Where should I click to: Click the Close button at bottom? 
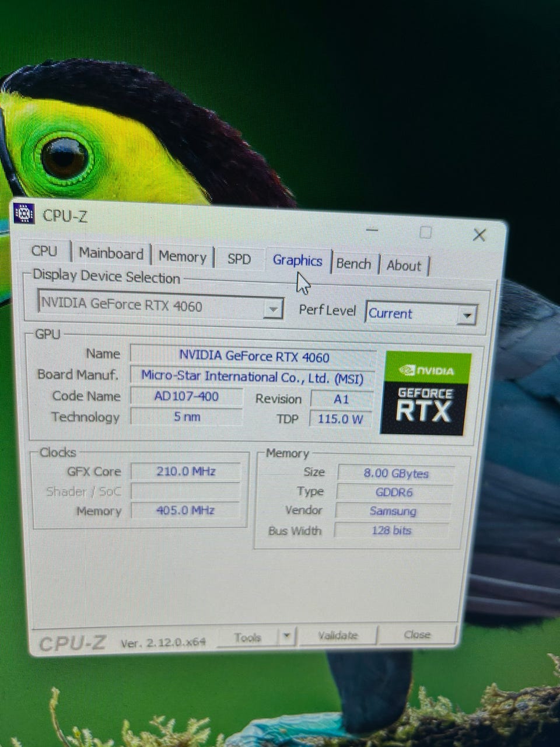point(417,634)
